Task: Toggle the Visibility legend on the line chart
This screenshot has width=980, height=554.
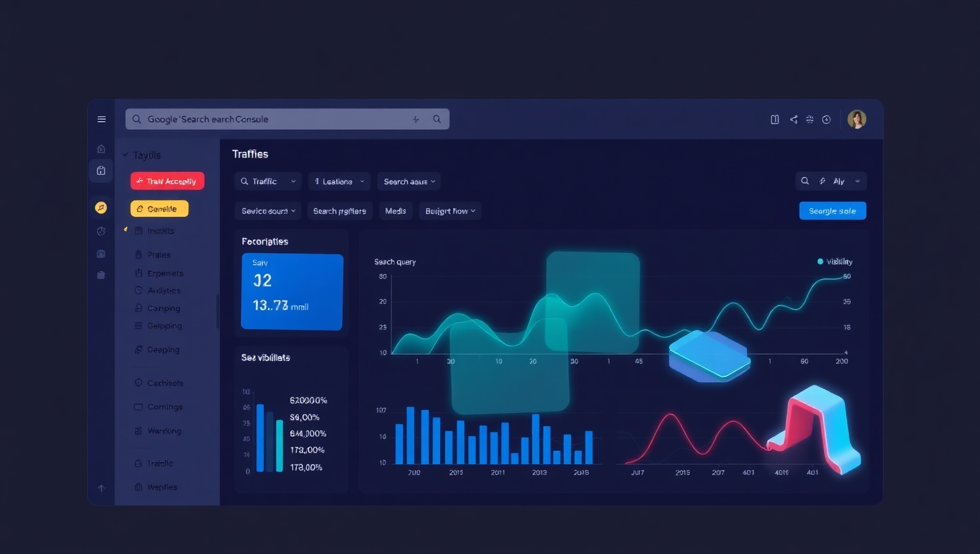Action: (834, 261)
